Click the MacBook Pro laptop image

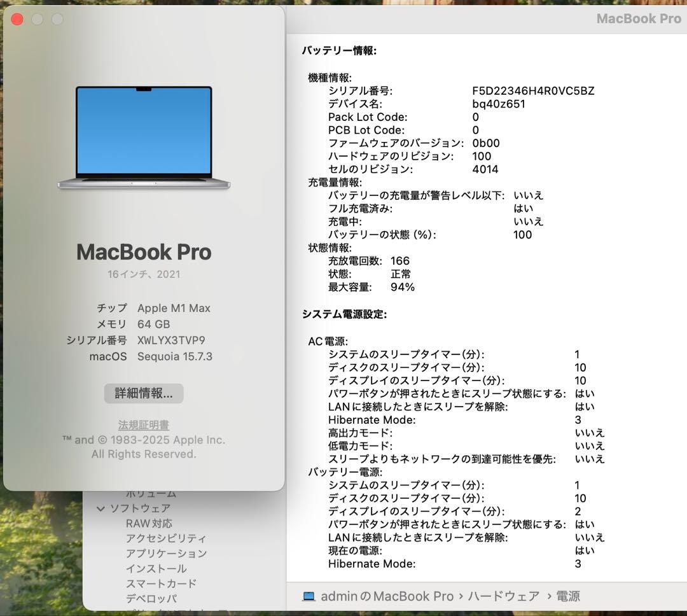click(144, 137)
